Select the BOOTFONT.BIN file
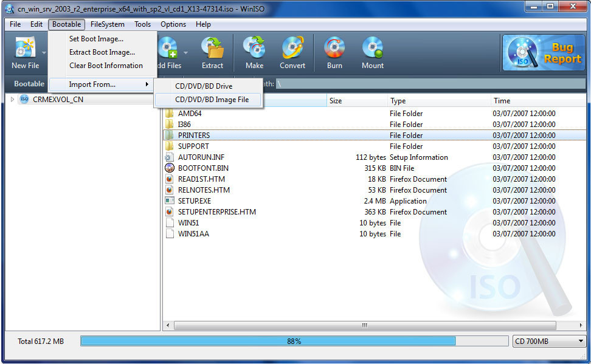Screen dimensions: 591x364 [x=203, y=168]
